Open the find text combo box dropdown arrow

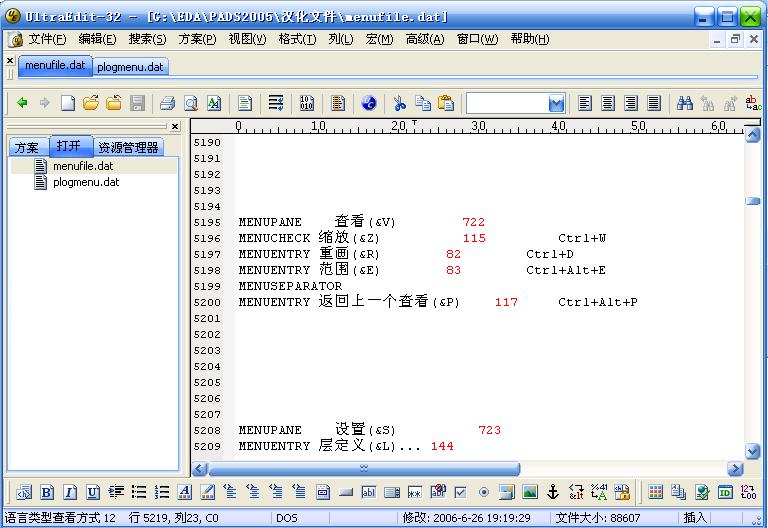[557, 103]
